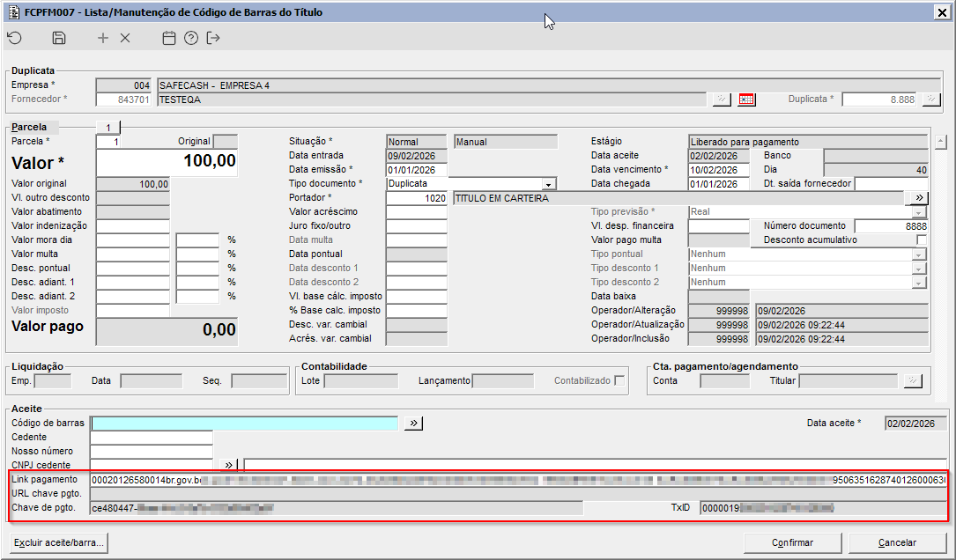This screenshot has height=560, width=956.
Task: Click the Valor acréscimo field
Action: coord(417,212)
